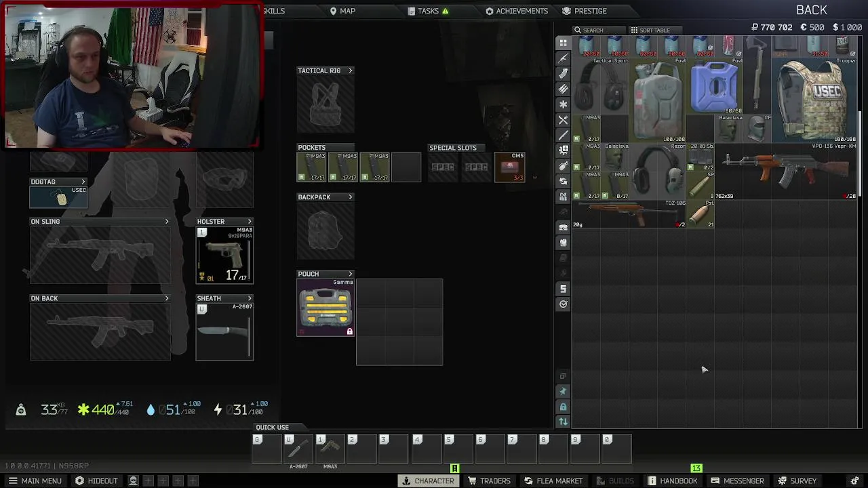Toggle the small window icon above the pin
868x488 pixels.
pyautogui.click(x=563, y=375)
